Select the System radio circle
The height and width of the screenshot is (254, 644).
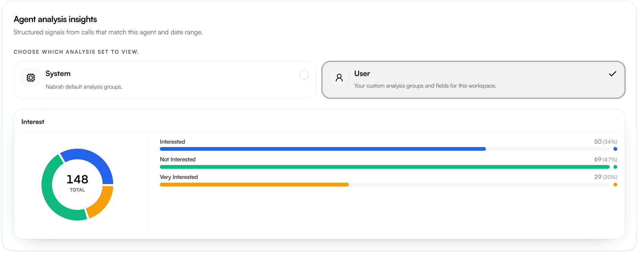pos(304,75)
